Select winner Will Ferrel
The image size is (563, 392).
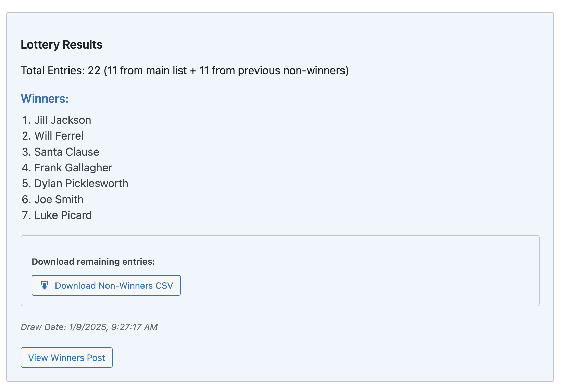point(59,136)
